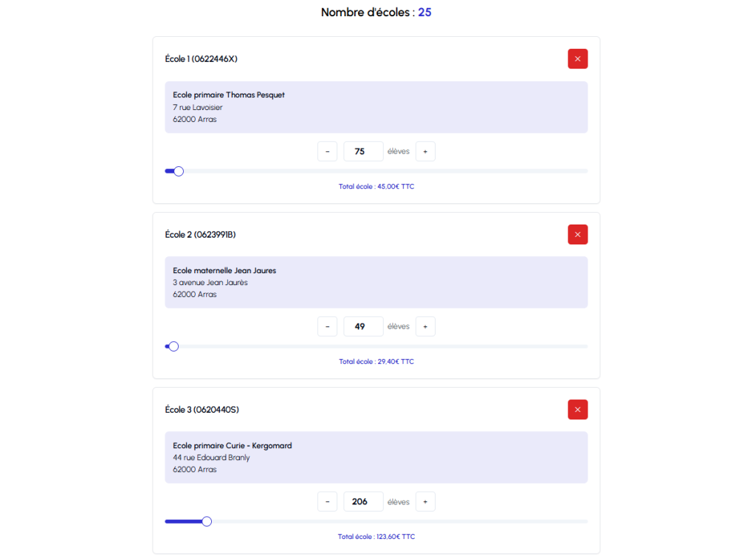This screenshot has height=559, width=756.
Task: Click the École 3 (0620440S) heading
Action: [202, 409]
